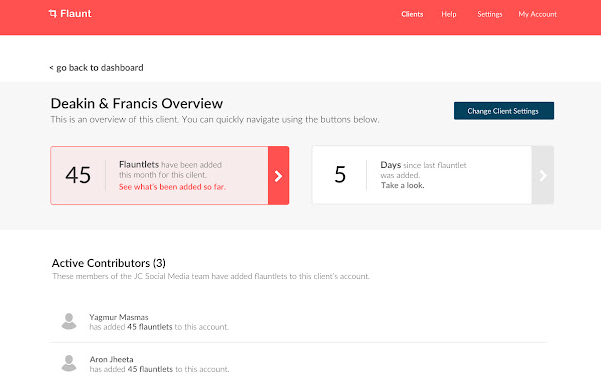The image size is (601, 381).
Task: Click Aron Jheeta avatar icon
Action: [x=69, y=363]
